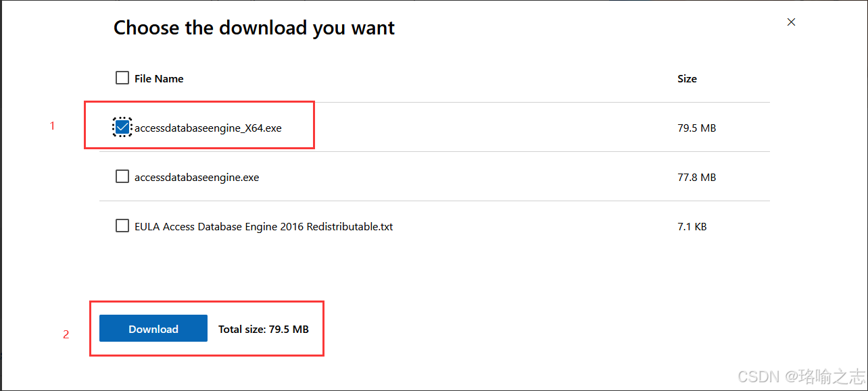Click the File Name column header
This screenshot has width=868, height=391.
click(159, 78)
